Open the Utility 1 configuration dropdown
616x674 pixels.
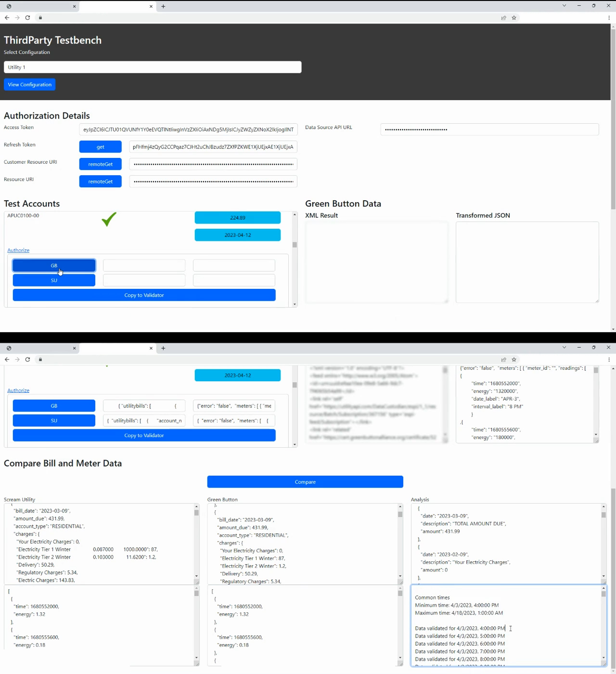[x=152, y=67]
